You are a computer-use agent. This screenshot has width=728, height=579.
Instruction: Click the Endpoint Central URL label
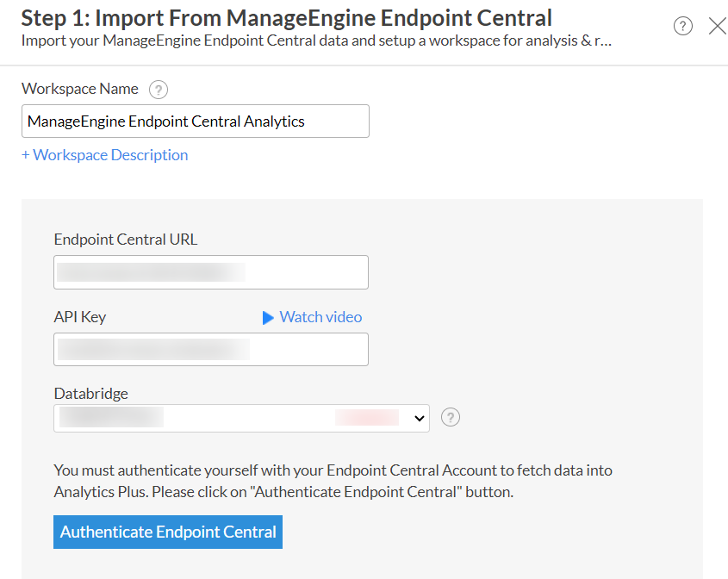click(x=126, y=240)
